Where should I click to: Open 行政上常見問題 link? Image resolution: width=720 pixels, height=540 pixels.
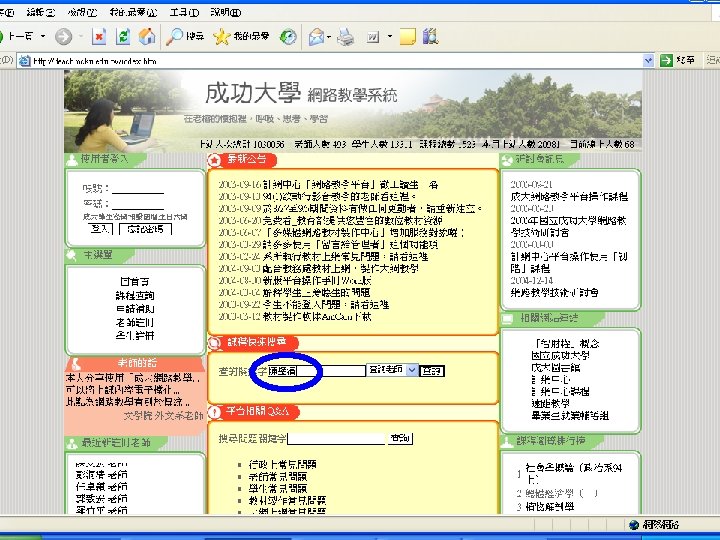pos(282,464)
